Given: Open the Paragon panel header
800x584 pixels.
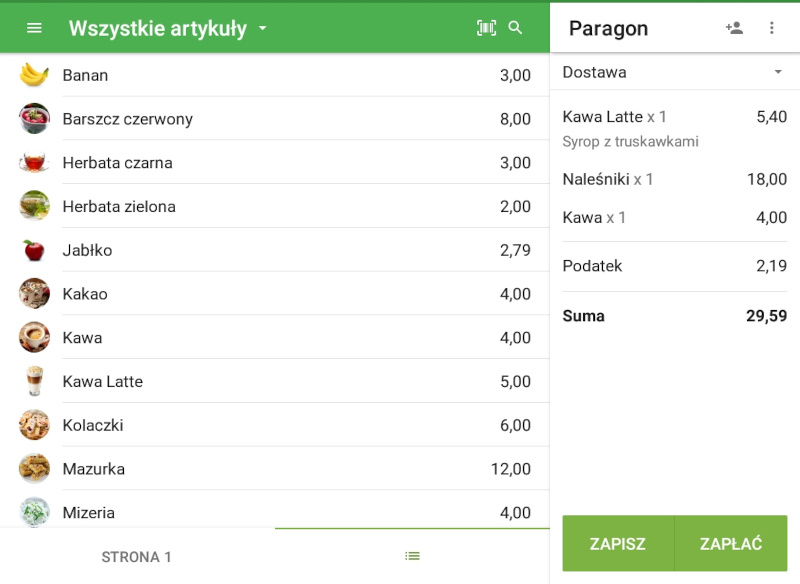Looking at the screenshot, I should click(x=607, y=27).
